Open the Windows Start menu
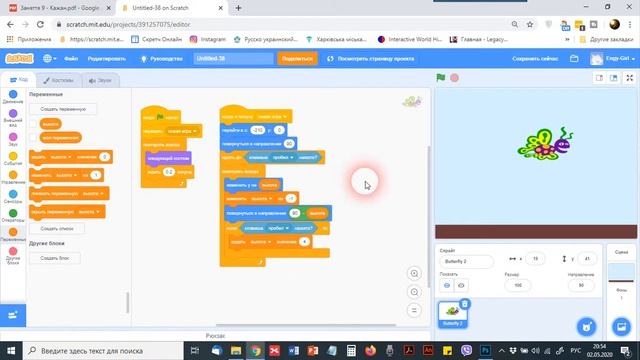 pyautogui.click(x=11, y=351)
